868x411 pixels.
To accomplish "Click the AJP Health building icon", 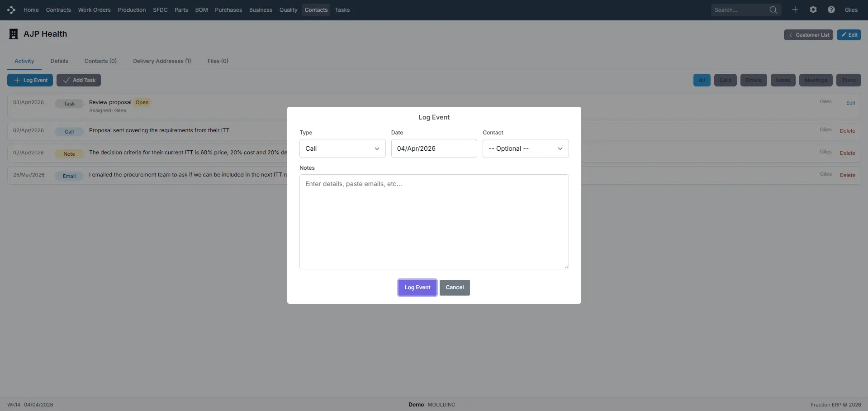I will (x=14, y=34).
